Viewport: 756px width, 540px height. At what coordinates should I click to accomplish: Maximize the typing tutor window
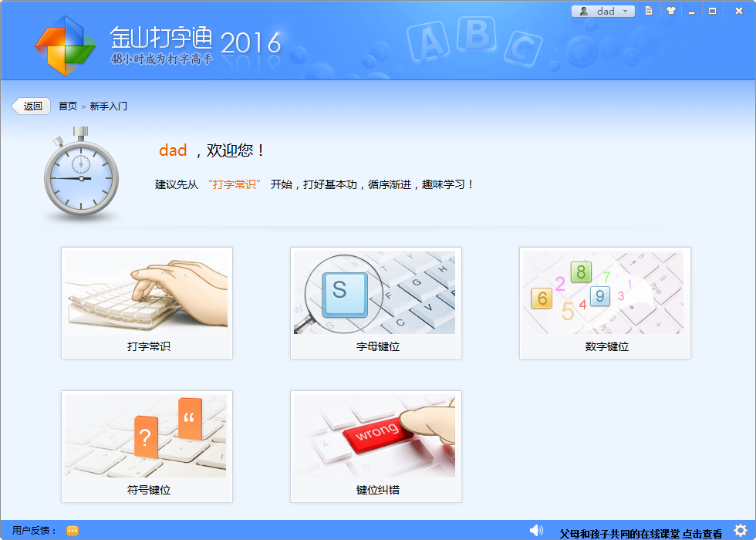click(x=712, y=11)
